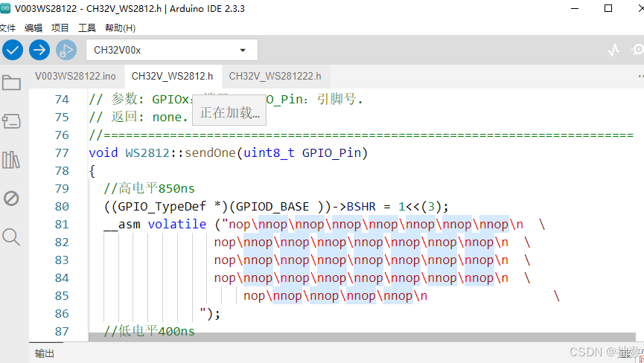644x363 pixels.
Task: Click the 输出 output panel label
Action: (45, 353)
